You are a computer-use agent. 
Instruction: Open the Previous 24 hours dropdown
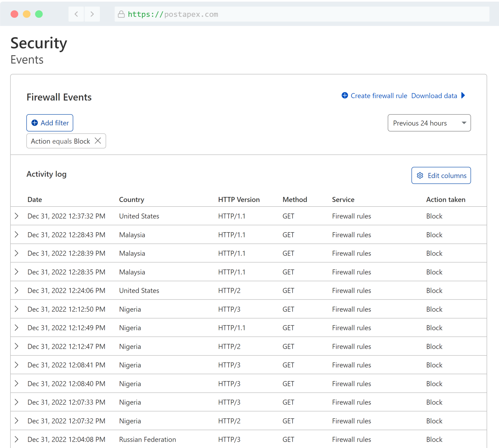(x=429, y=123)
